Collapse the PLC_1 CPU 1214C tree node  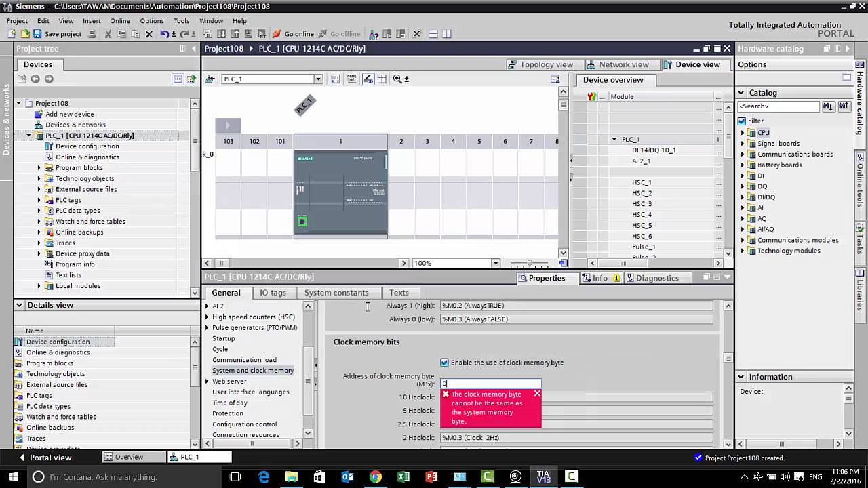point(28,136)
